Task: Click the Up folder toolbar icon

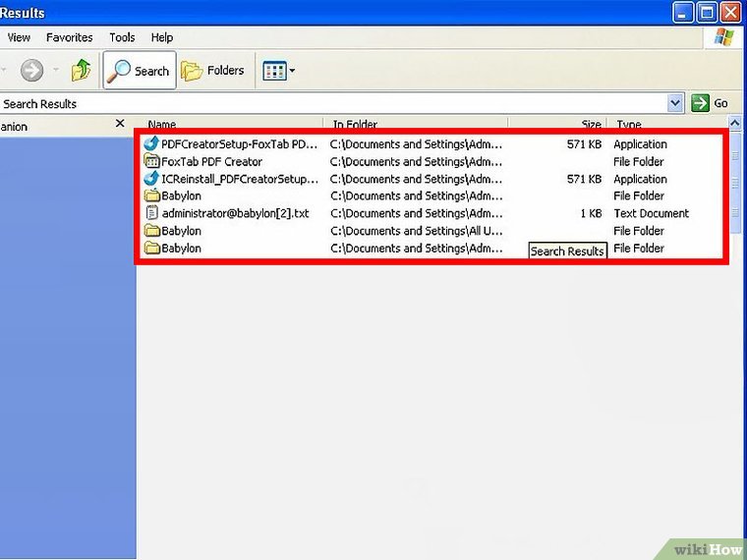Action: point(82,71)
